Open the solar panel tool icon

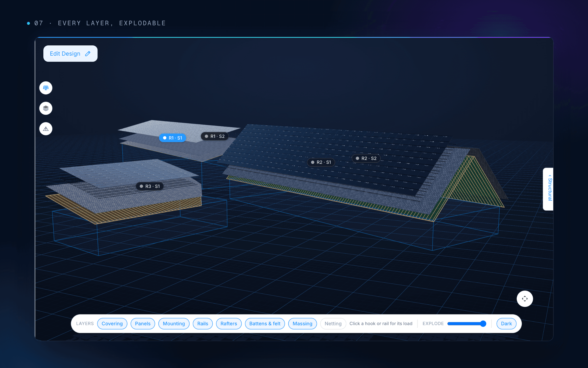click(46, 88)
